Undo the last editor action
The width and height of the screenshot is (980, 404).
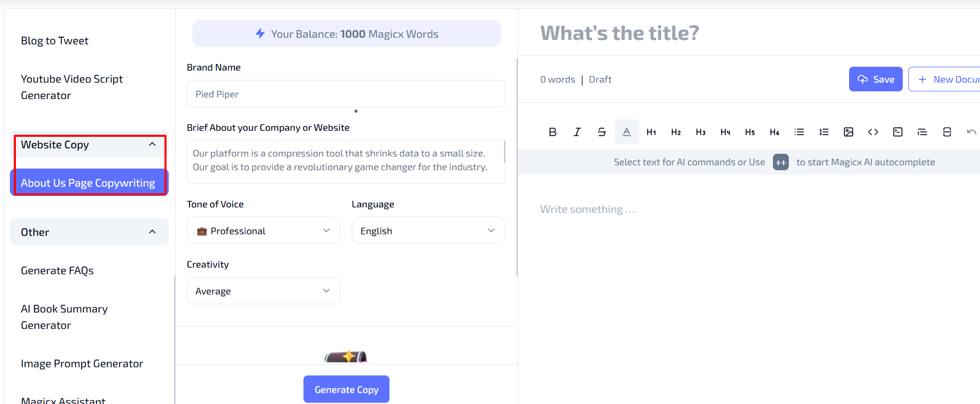[x=971, y=132]
